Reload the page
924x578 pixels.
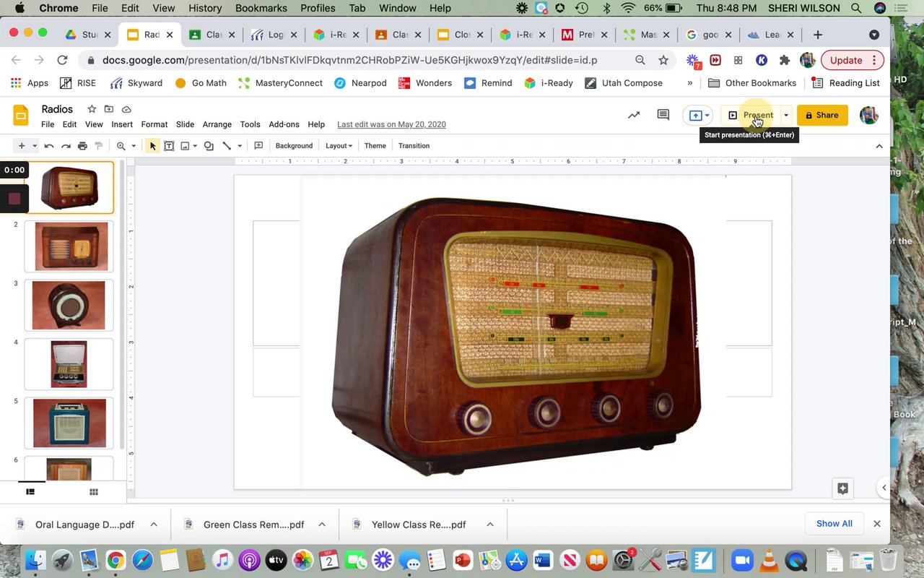click(x=62, y=60)
